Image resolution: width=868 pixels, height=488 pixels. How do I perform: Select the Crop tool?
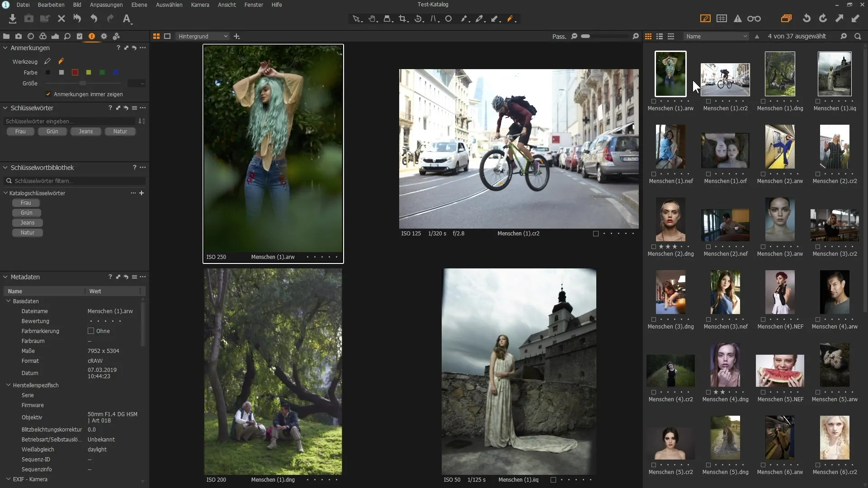(x=403, y=19)
